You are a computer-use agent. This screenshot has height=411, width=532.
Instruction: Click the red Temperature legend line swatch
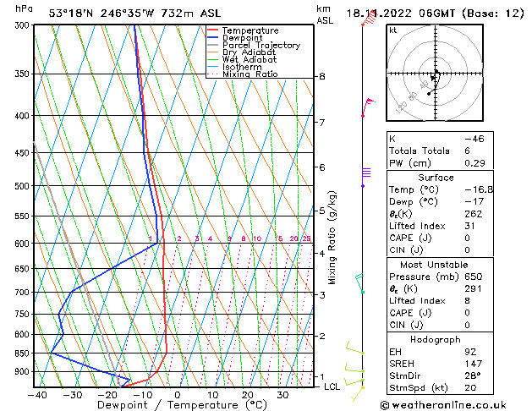[212, 30]
